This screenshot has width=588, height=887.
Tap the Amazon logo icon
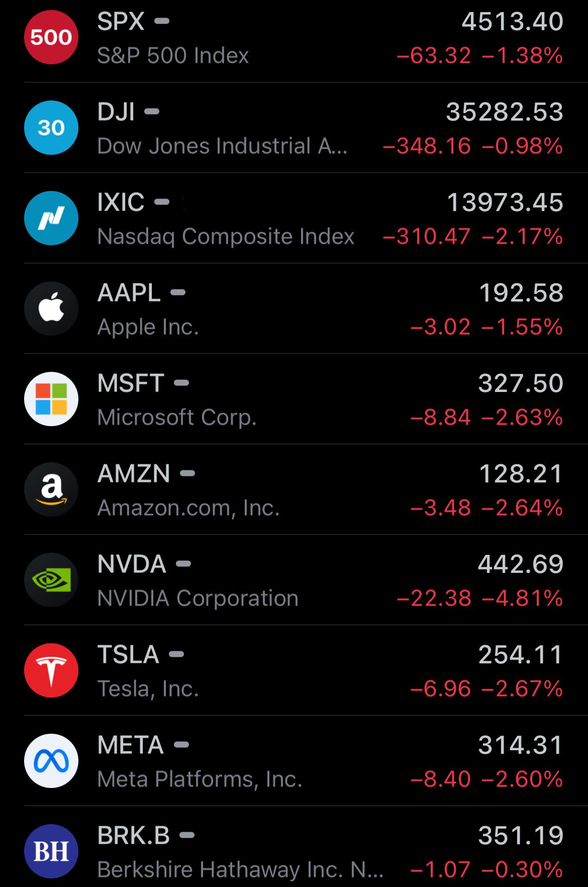[x=51, y=489]
